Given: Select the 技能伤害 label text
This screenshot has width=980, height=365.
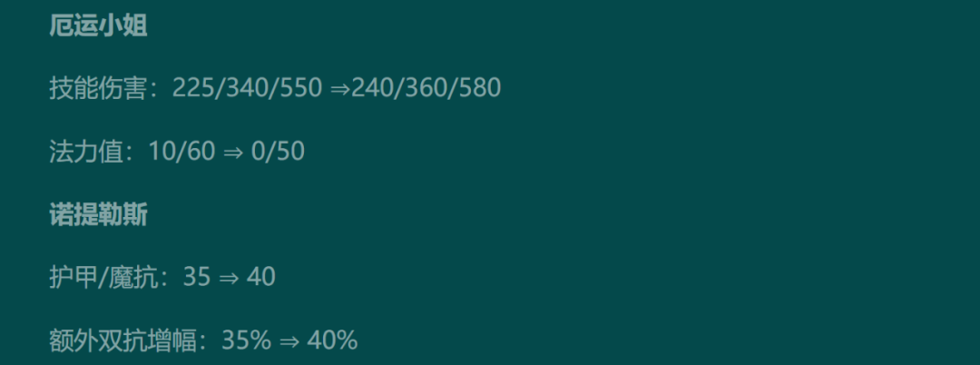Looking at the screenshot, I should [98, 89].
